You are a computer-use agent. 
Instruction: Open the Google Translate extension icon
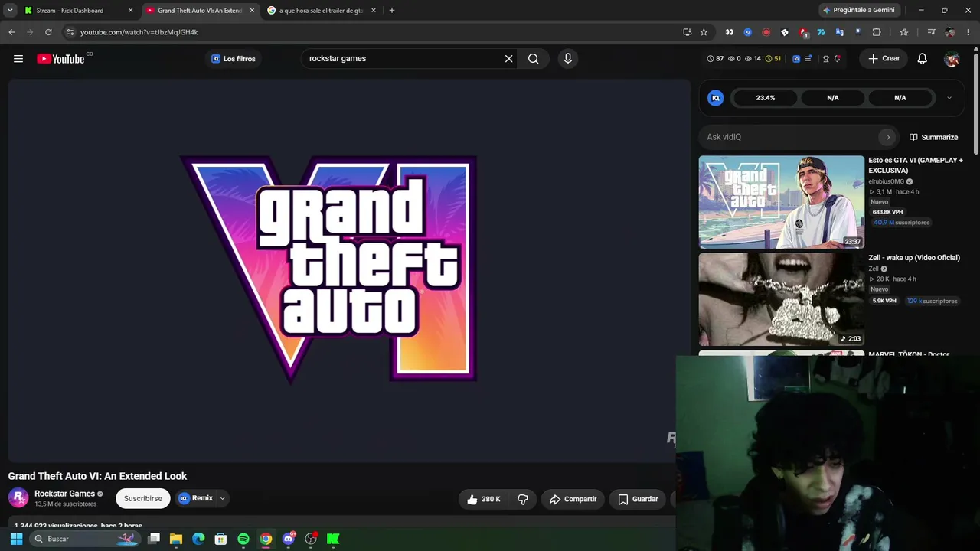(x=840, y=32)
